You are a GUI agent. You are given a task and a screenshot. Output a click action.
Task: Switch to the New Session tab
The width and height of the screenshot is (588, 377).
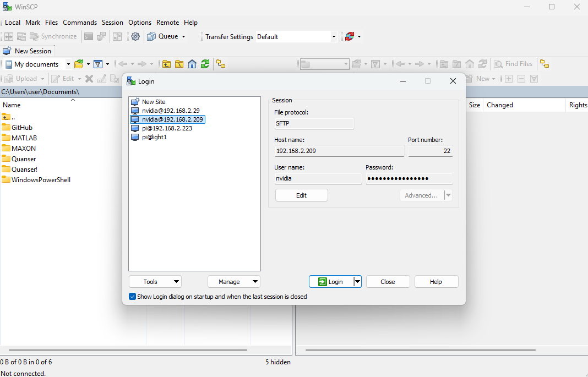click(x=28, y=51)
